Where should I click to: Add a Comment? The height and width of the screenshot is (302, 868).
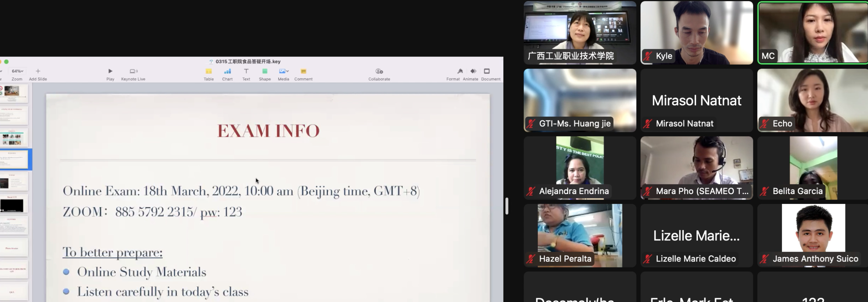pos(303,74)
